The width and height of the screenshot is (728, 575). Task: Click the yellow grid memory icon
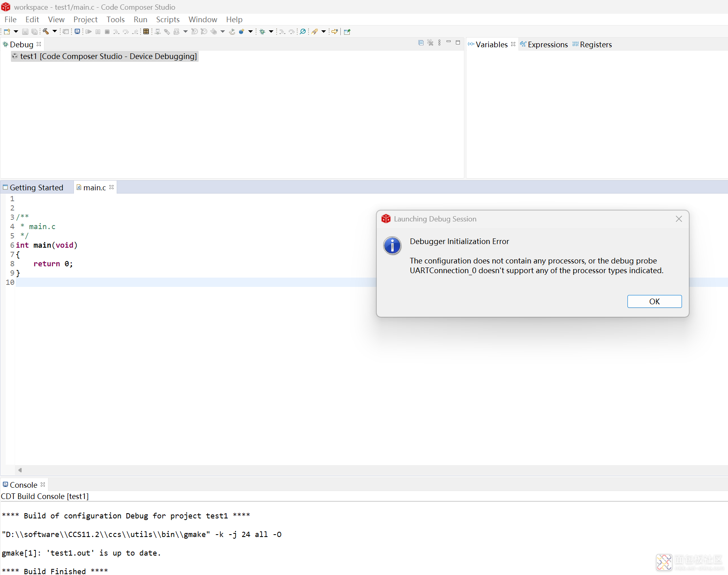pos(146,32)
